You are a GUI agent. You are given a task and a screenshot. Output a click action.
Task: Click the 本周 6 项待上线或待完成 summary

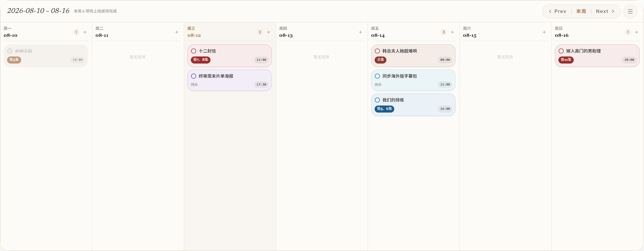[x=95, y=11]
